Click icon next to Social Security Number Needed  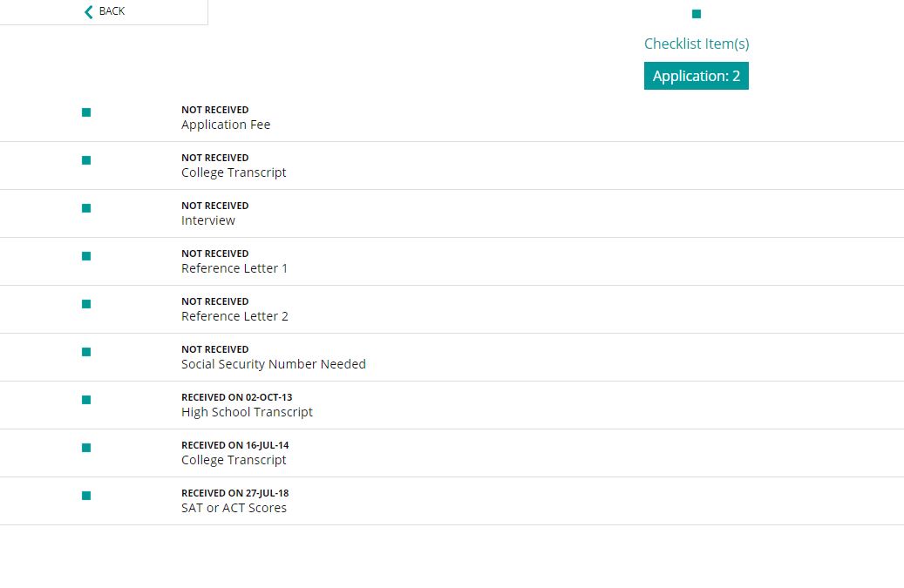pos(86,351)
